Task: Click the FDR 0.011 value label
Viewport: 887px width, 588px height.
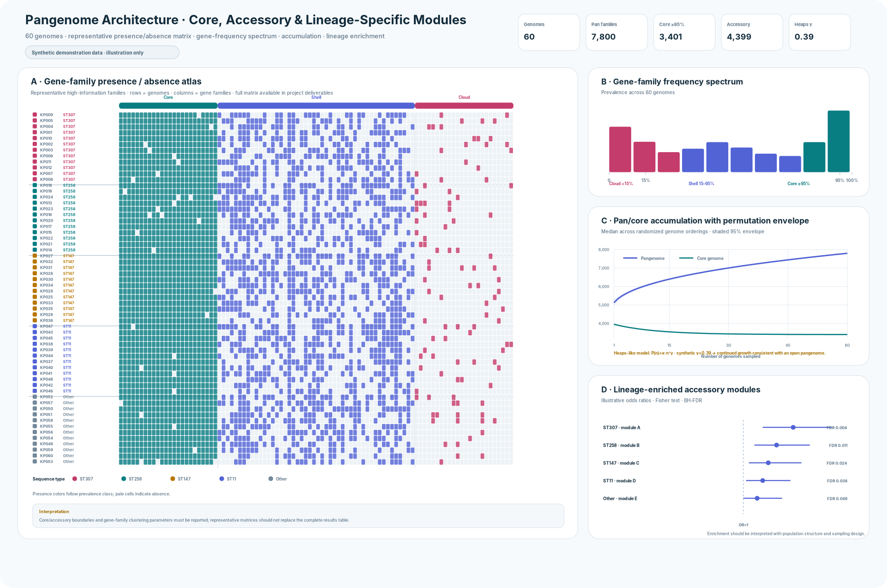Action: (x=838, y=445)
